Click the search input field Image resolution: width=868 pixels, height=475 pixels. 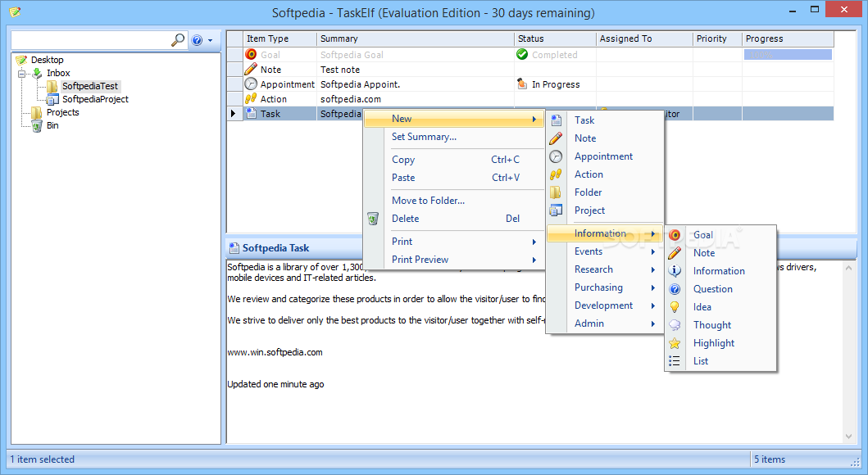pyautogui.click(x=91, y=40)
